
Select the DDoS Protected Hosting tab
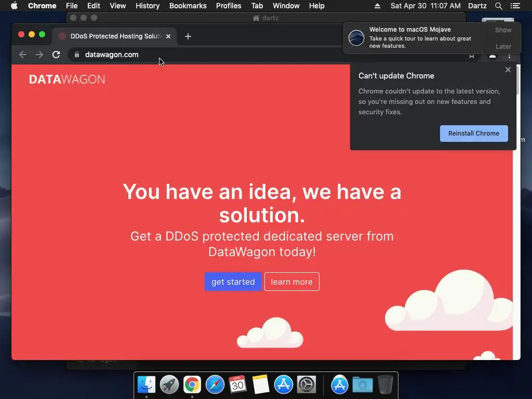click(x=114, y=36)
